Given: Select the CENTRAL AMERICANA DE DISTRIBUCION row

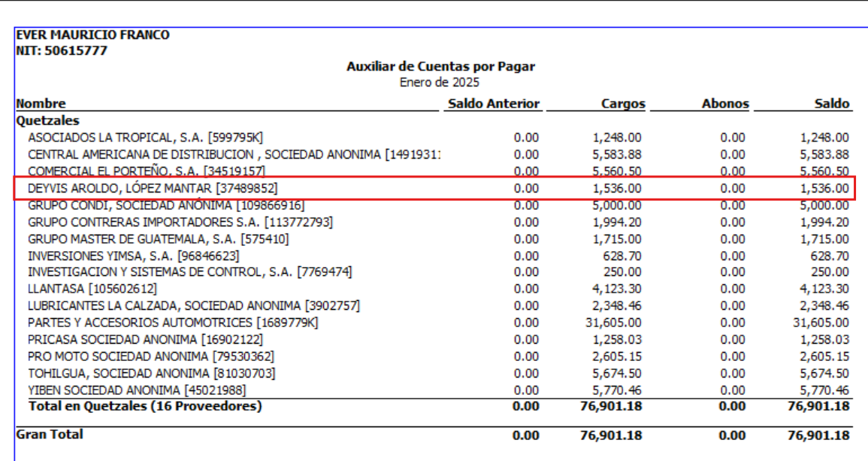Looking at the screenshot, I should click(233, 154).
